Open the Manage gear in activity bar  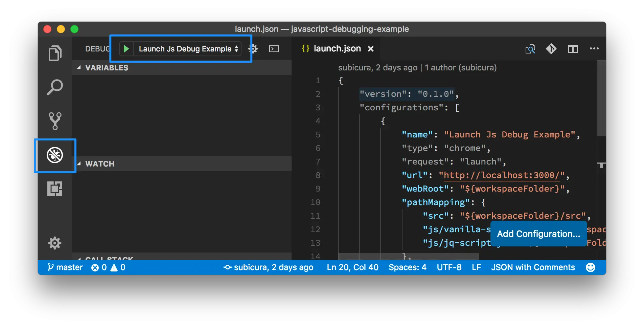click(55, 243)
